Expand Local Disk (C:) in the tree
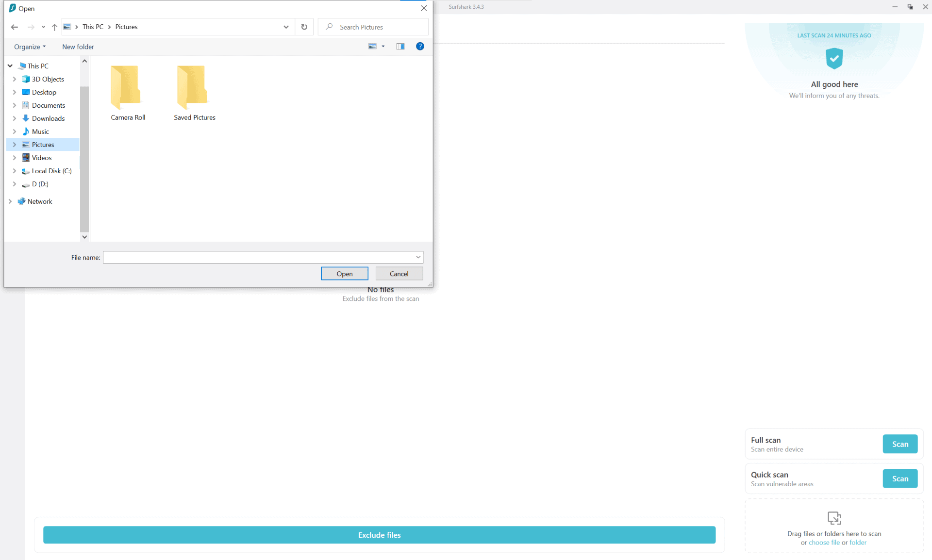Viewport: 932px width, 560px height. click(15, 171)
